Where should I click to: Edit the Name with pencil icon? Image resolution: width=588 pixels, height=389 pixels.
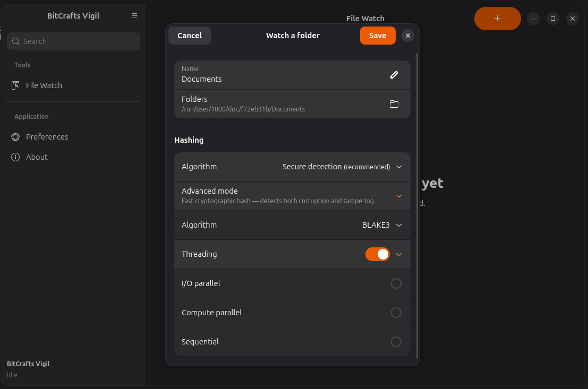click(394, 75)
